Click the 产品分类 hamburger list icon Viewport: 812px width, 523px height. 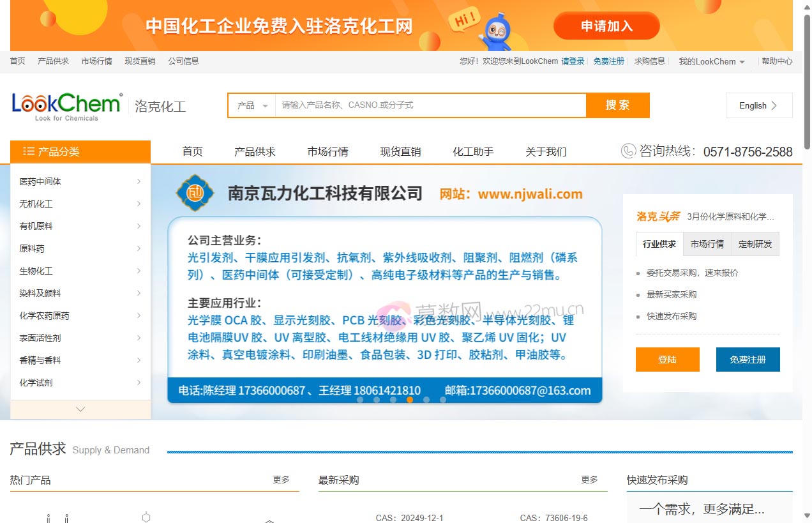29,151
